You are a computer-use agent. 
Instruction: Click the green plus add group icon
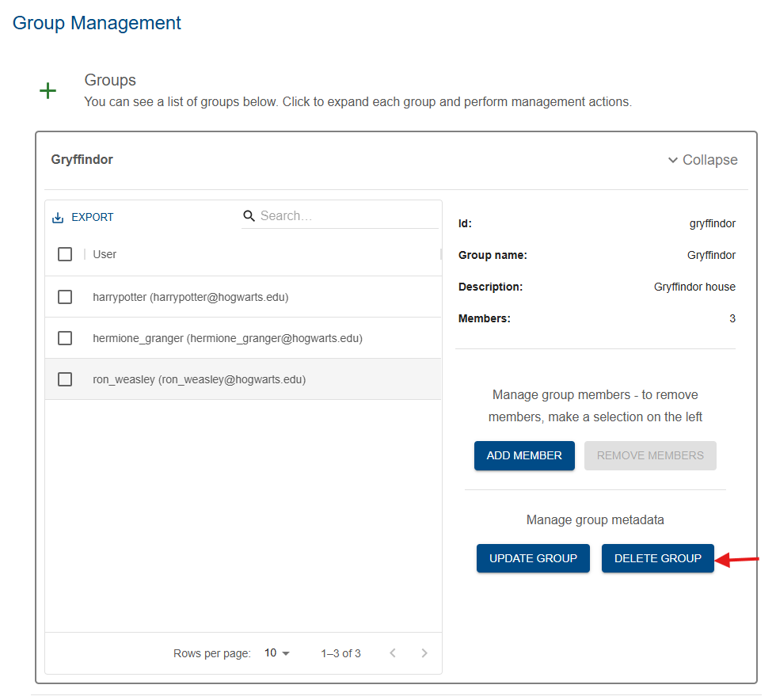click(48, 90)
